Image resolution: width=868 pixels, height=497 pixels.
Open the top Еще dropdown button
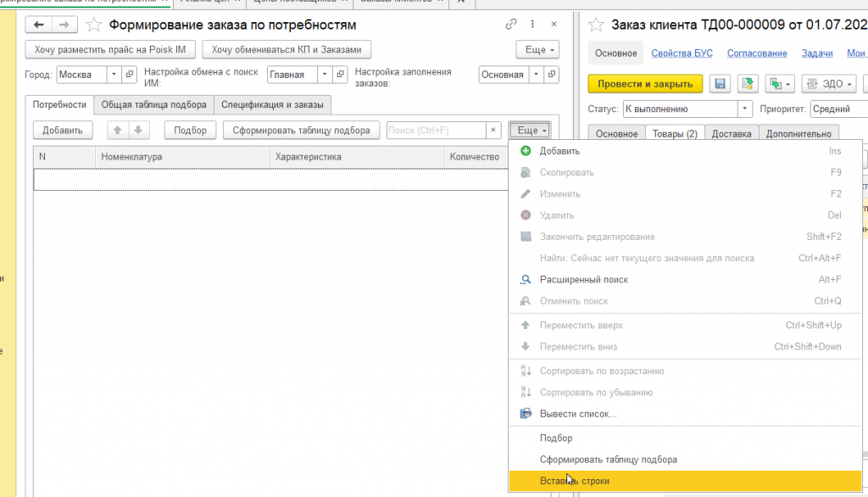click(x=537, y=49)
